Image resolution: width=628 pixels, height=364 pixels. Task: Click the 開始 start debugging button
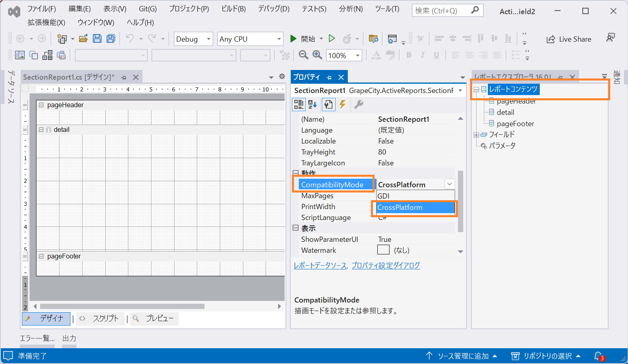coord(303,39)
